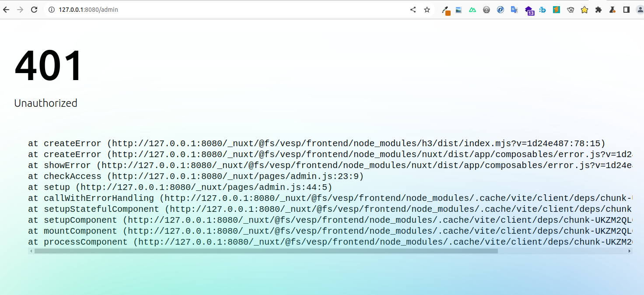Click the right arrow of the stack trace scrollbar

coord(630,251)
